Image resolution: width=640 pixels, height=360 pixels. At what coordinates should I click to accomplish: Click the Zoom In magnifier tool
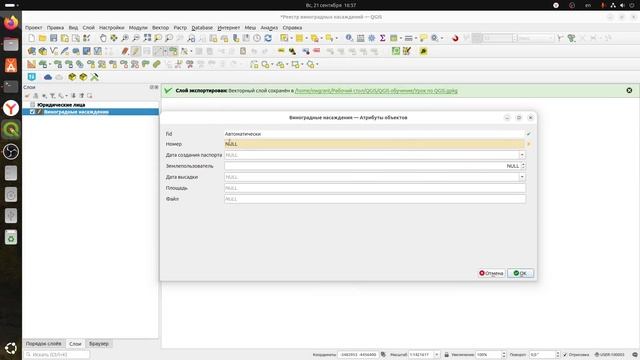click(125, 38)
